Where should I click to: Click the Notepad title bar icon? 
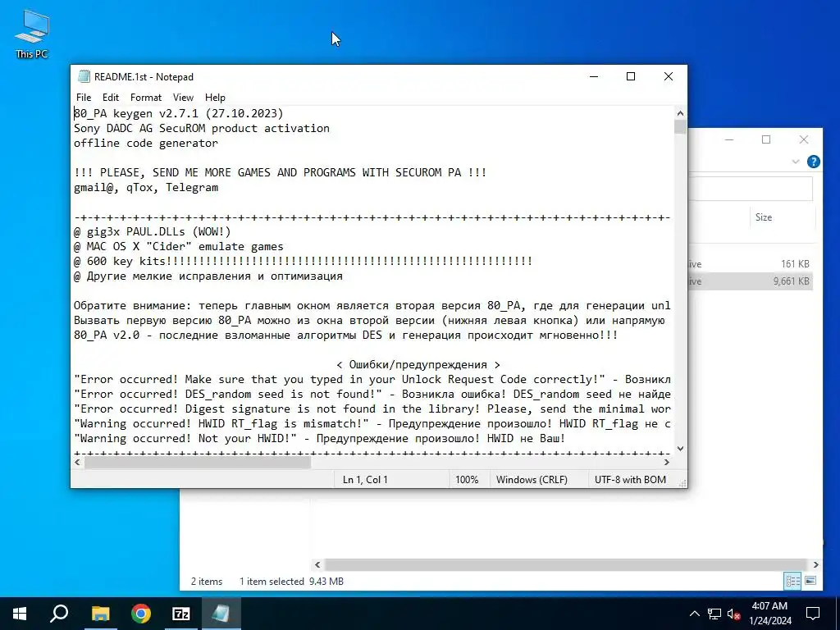(x=84, y=76)
